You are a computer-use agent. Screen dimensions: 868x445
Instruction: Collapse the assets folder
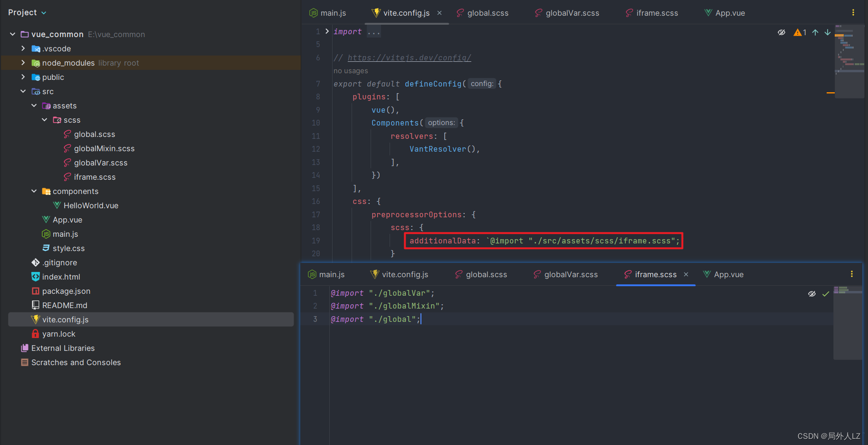(x=34, y=106)
